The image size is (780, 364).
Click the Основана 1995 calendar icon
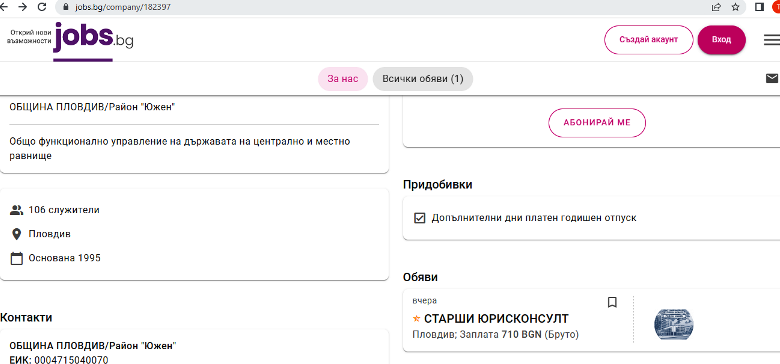[16, 258]
